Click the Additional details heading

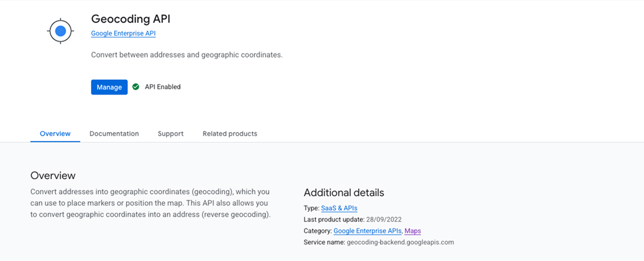click(x=344, y=193)
